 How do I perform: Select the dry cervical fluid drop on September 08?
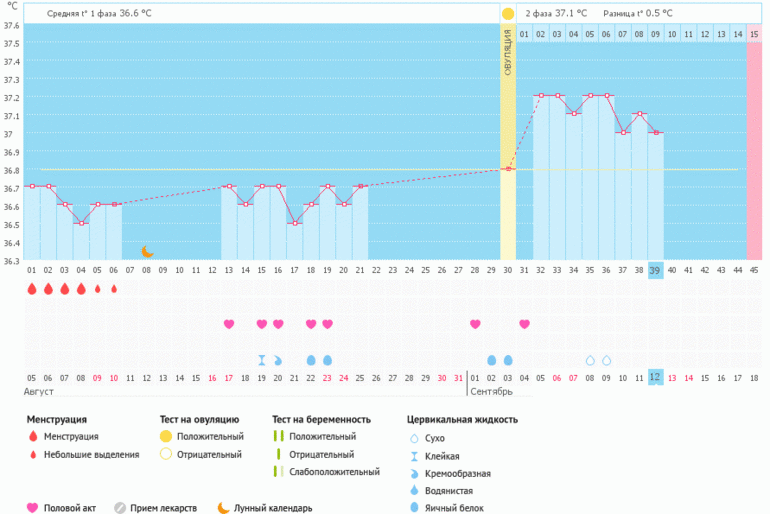click(590, 360)
